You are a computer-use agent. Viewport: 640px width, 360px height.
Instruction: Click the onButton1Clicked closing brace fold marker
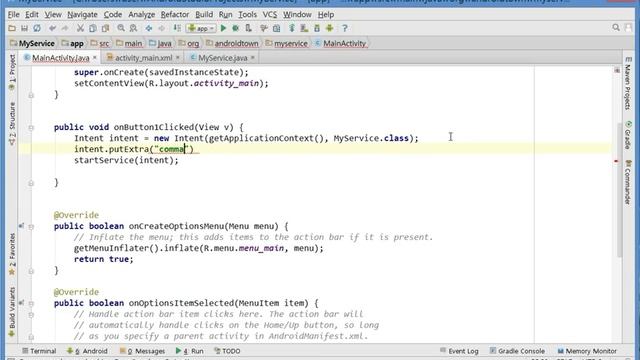point(31,183)
